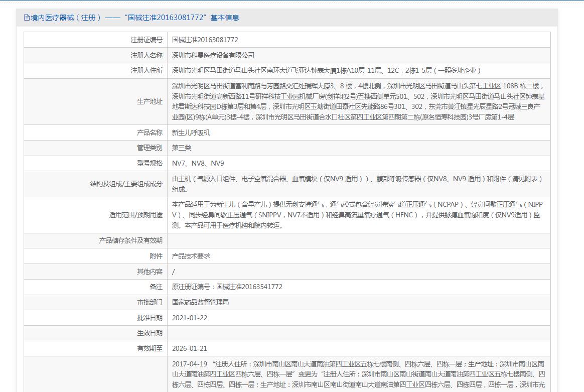Screen dimensions: 584x392
Task: Click the empty 生效日期 value cell
Action: coord(358,333)
